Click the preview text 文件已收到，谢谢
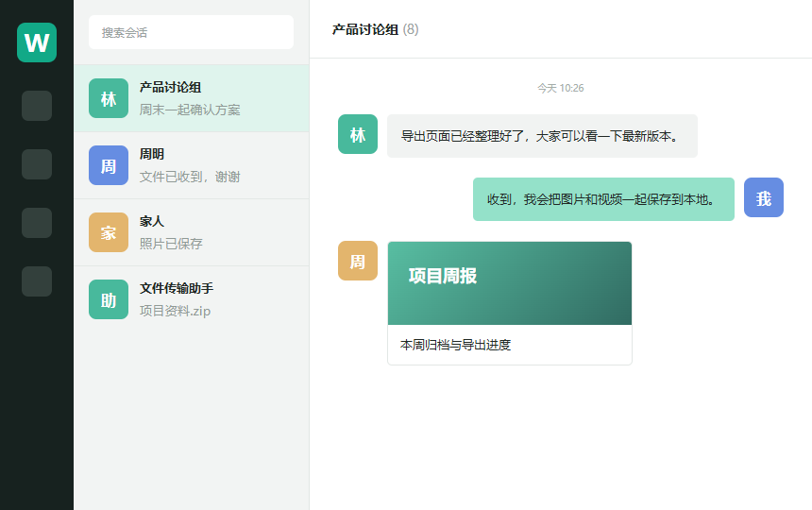 (x=190, y=177)
